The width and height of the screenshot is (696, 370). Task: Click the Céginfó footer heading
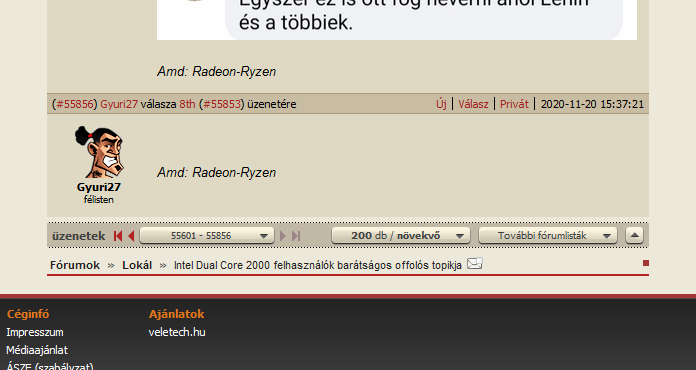point(28,314)
